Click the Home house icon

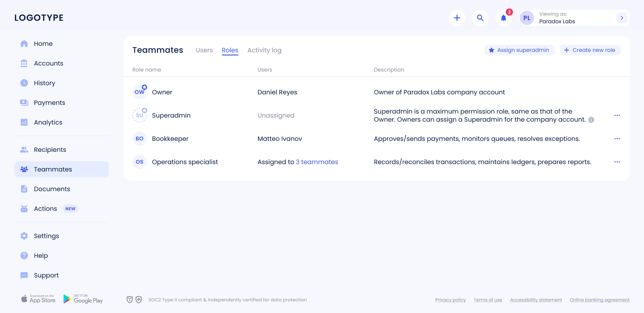tap(24, 44)
